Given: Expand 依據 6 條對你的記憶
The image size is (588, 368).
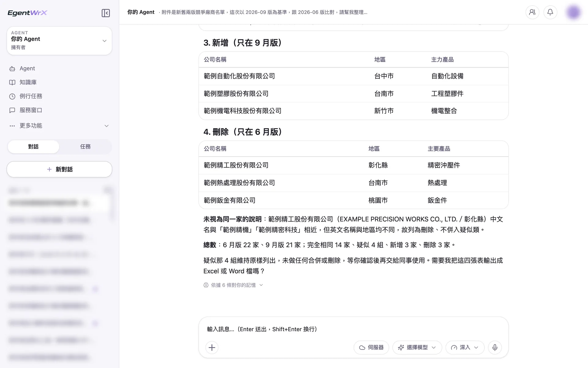Looking at the screenshot, I should [x=233, y=285].
